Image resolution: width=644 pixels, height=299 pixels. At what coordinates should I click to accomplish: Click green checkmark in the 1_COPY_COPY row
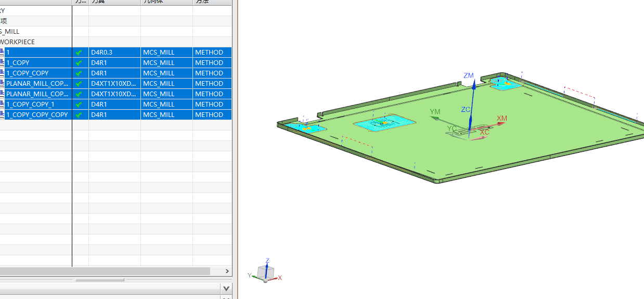click(x=79, y=73)
